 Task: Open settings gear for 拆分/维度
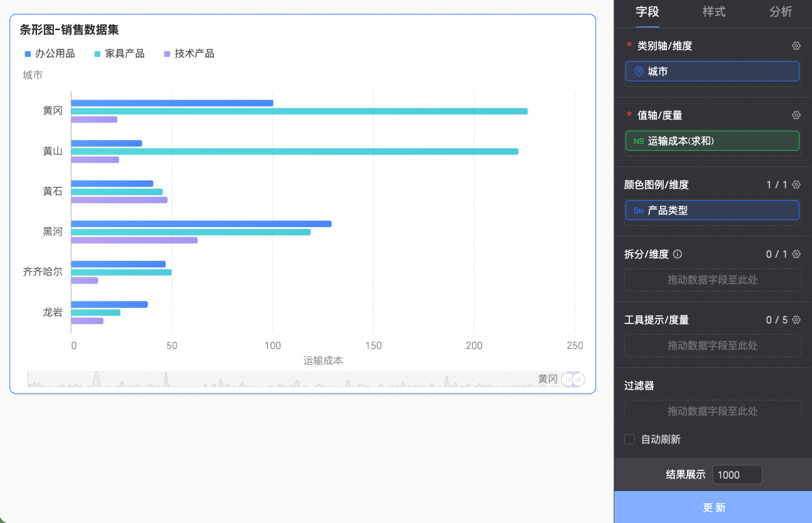(x=796, y=254)
